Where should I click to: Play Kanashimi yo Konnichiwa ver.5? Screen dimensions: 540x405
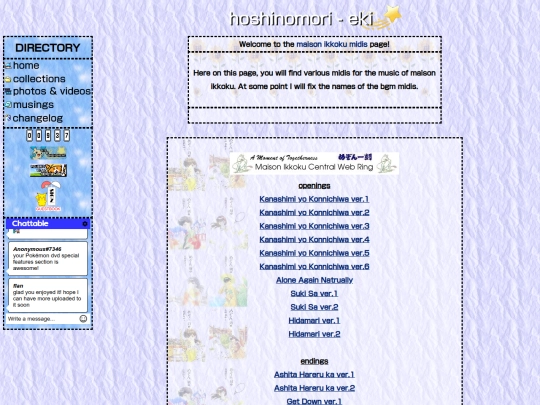(x=314, y=253)
